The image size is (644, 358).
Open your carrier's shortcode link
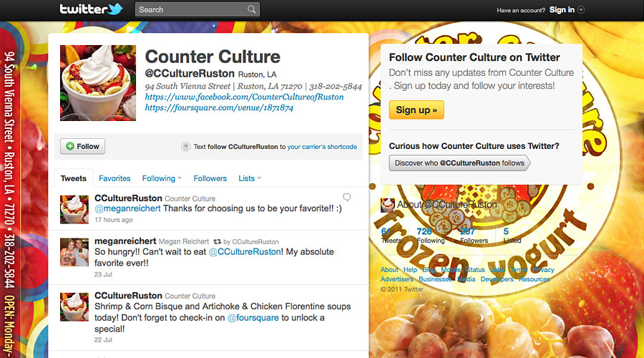[x=322, y=147]
